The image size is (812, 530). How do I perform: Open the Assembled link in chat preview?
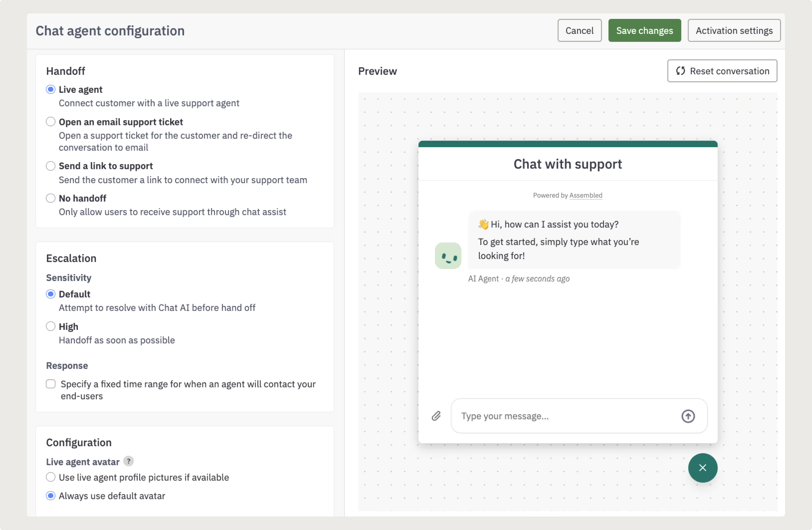coord(586,195)
